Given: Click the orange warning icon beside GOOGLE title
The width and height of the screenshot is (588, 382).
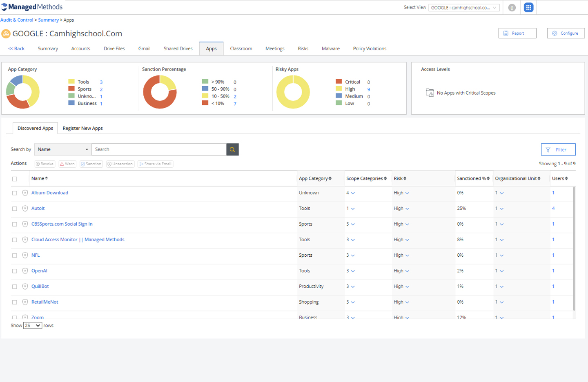Looking at the screenshot, I should pyautogui.click(x=6, y=33).
